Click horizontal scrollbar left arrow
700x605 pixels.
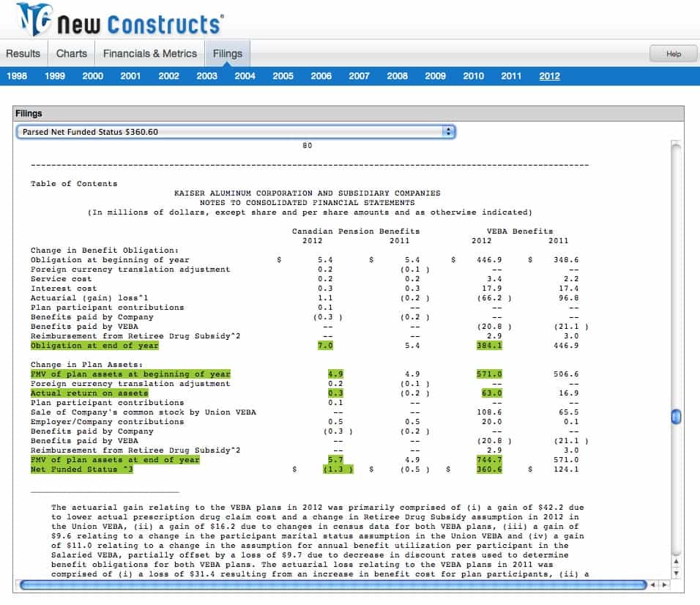652,585
